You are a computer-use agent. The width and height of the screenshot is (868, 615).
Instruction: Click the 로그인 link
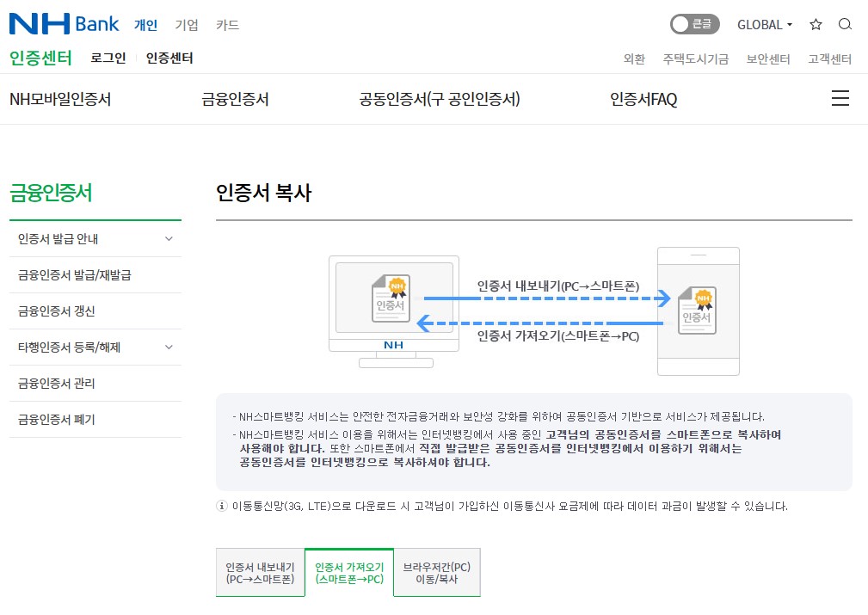[108, 58]
